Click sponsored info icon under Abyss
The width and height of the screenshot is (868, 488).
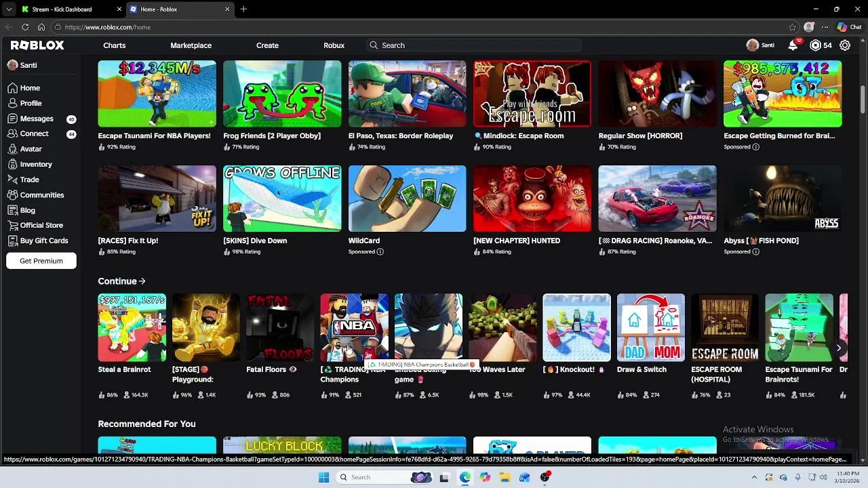755,251
